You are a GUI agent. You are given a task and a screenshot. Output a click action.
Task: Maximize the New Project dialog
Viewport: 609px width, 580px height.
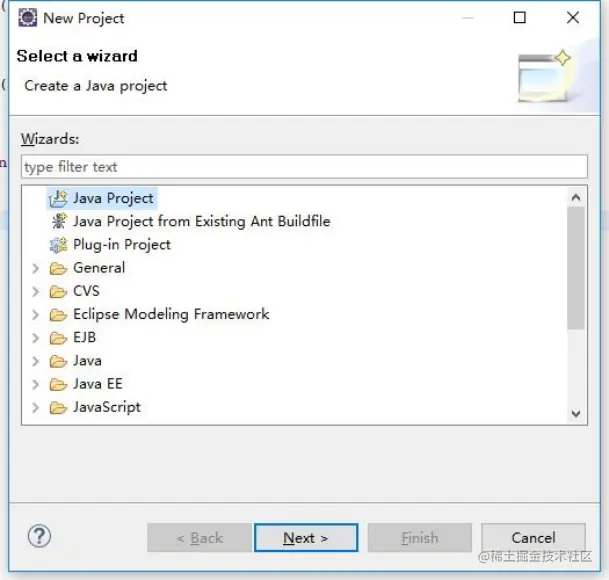point(520,18)
